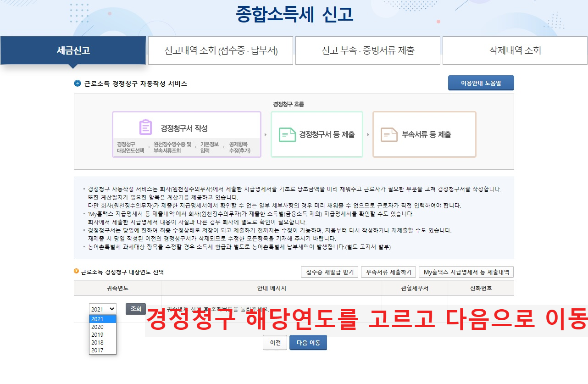Viewport: 588px width, 384px height.
Task: Click the 귀속년도 column header
Action: tap(117, 288)
